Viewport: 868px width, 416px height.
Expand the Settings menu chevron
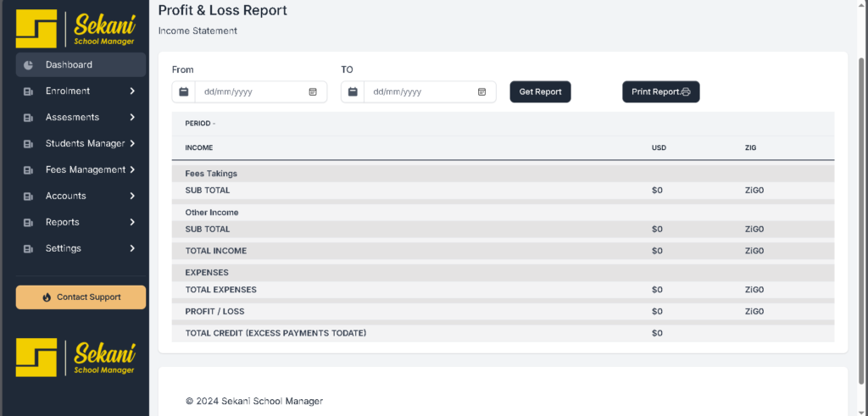click(132, 248)
